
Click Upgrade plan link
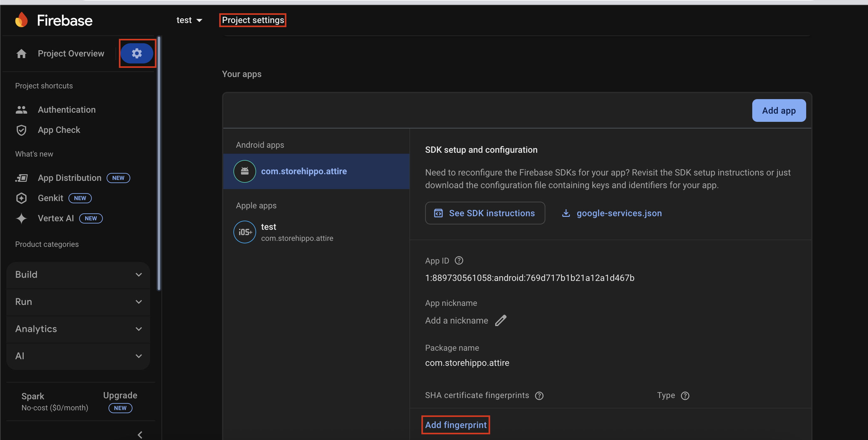(120, 395)
